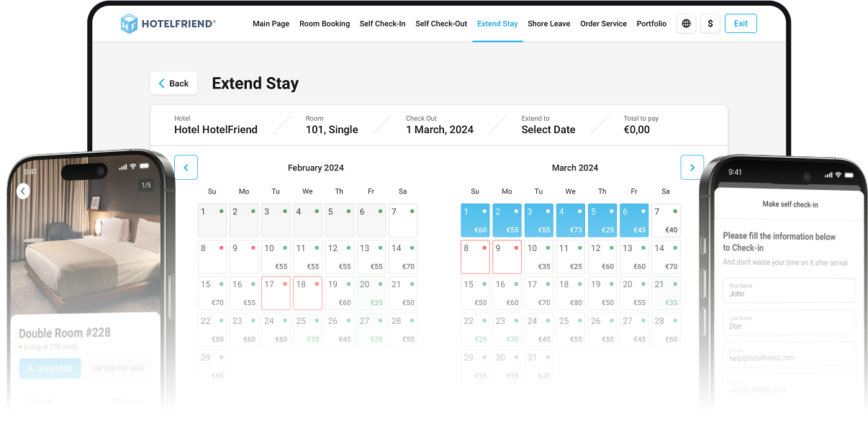Click the HotelFriend logo
The height and width of the screenshot is (431, 868).
pyautogui.click(x=168, y=24)
